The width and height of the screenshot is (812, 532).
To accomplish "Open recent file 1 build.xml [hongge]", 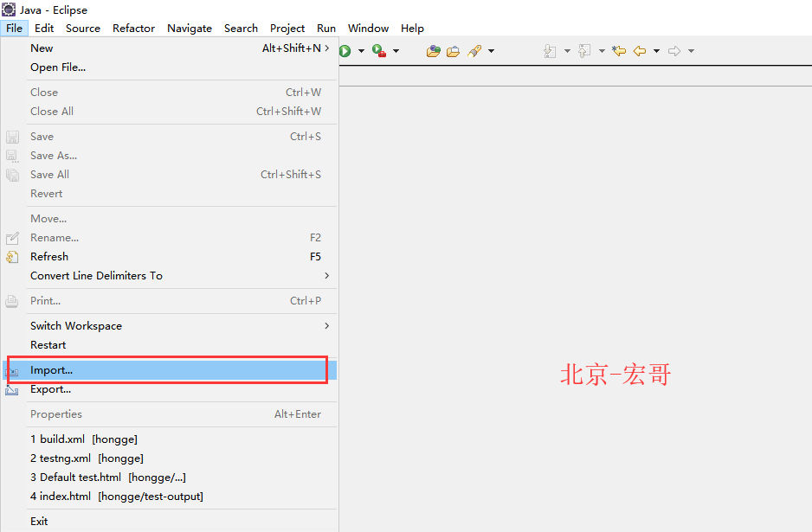I will [170, 439].
